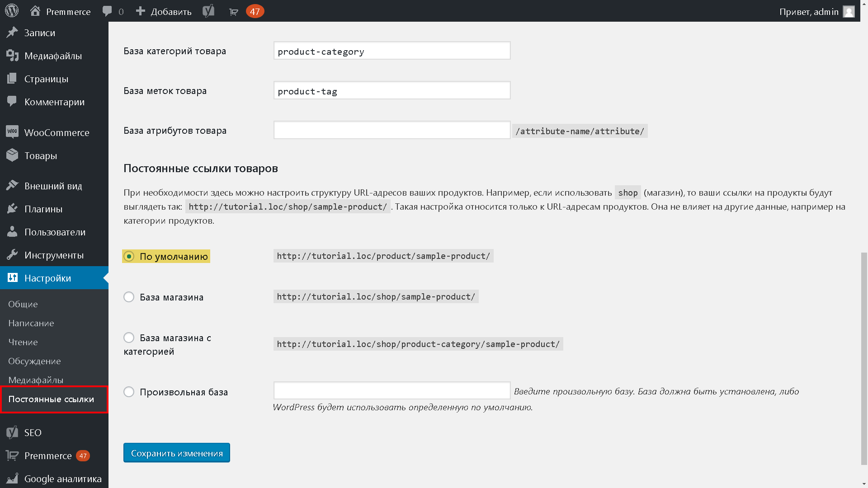The height and width of the screenshot is (488, 868).
Task: Click the Сохранить изменения button
Action: (x=177, y=453)
